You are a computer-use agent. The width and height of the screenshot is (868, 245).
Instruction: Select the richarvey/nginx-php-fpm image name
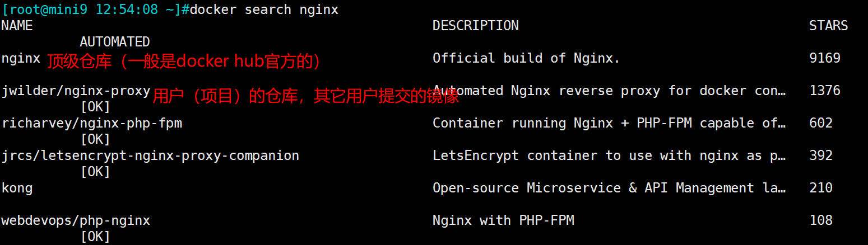[x=92, y=123]
